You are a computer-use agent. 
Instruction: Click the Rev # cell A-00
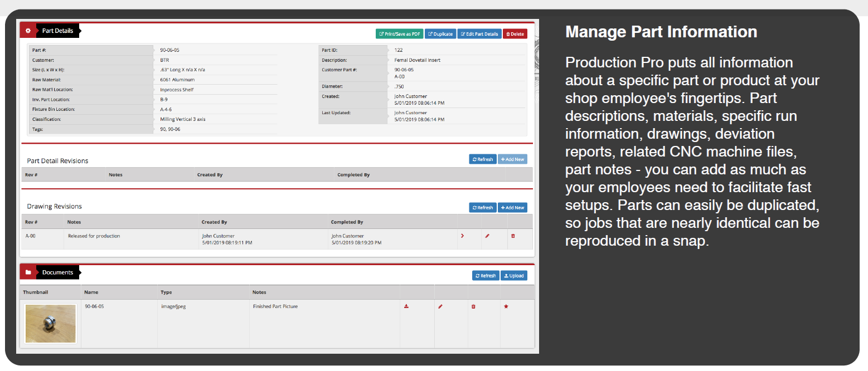31,236
